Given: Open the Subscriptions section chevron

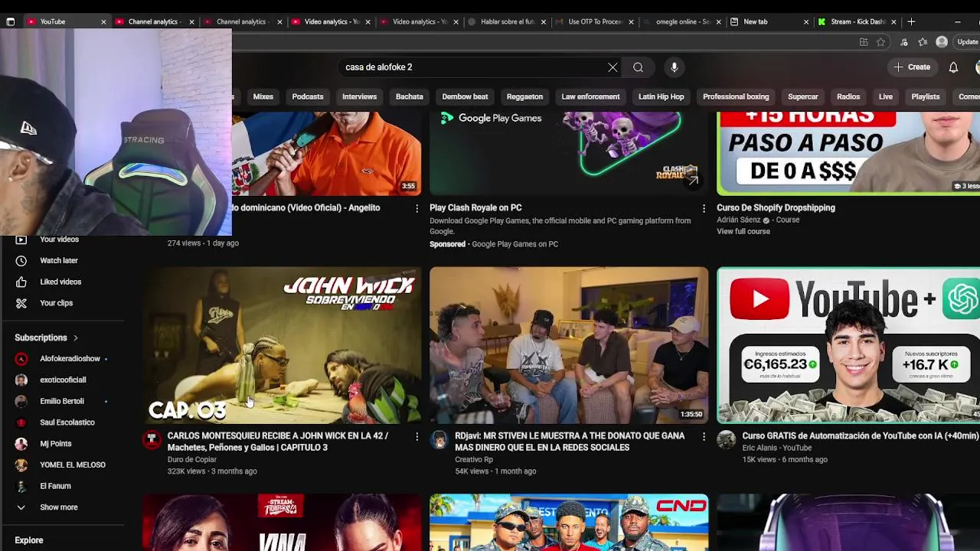Looking at the screenshot, I should coord(76,337).
